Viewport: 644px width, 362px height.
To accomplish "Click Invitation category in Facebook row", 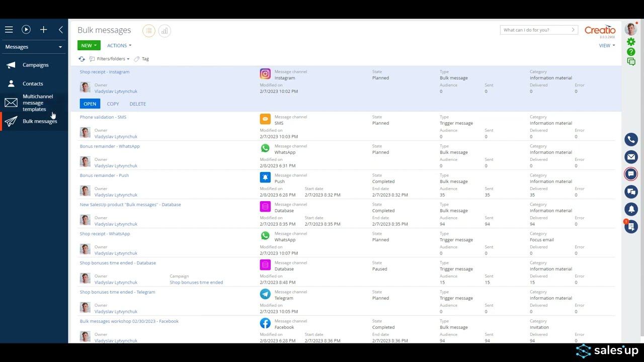I will (539, 327).
